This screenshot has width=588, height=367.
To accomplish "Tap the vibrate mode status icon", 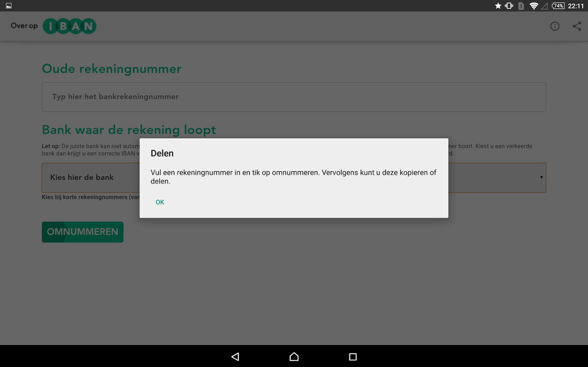I will 509,6.
